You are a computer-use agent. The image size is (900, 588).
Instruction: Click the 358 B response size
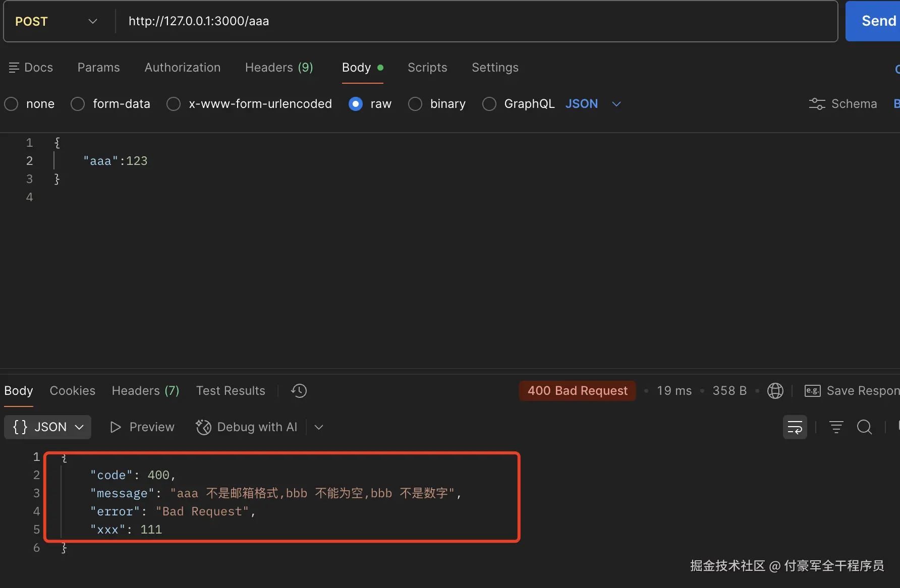[729, 391]
